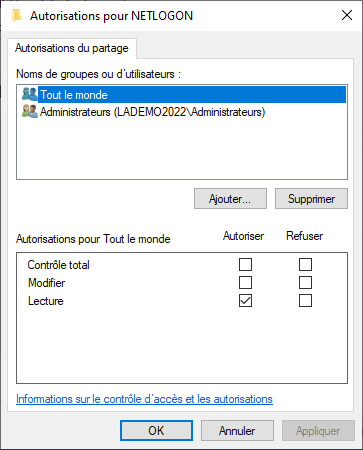
Task: Click the Tout le monde group icon
Action: 30,94
